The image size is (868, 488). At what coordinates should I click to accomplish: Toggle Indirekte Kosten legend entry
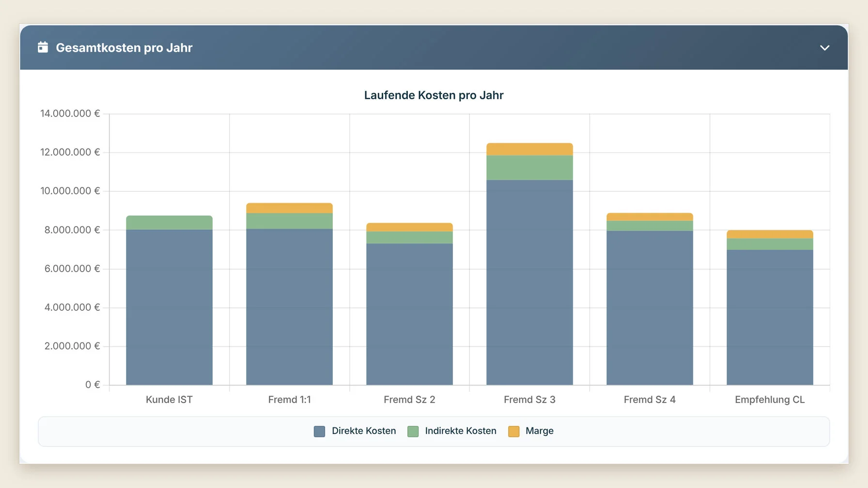452,431
